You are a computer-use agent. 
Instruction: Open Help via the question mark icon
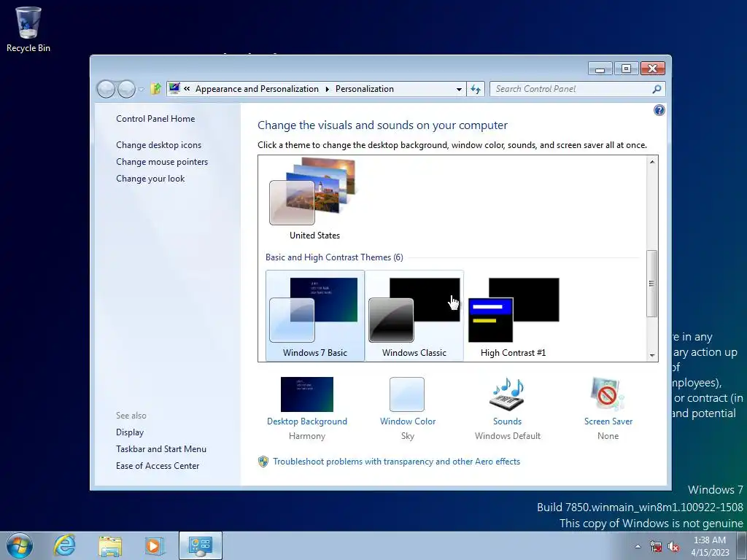click(x=659, y=111)
